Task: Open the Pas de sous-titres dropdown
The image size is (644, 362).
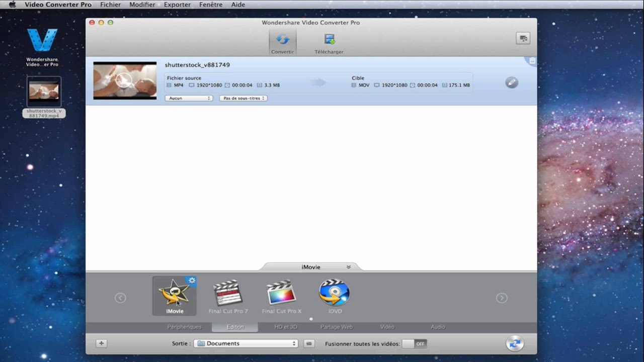Action: (243, 98)
